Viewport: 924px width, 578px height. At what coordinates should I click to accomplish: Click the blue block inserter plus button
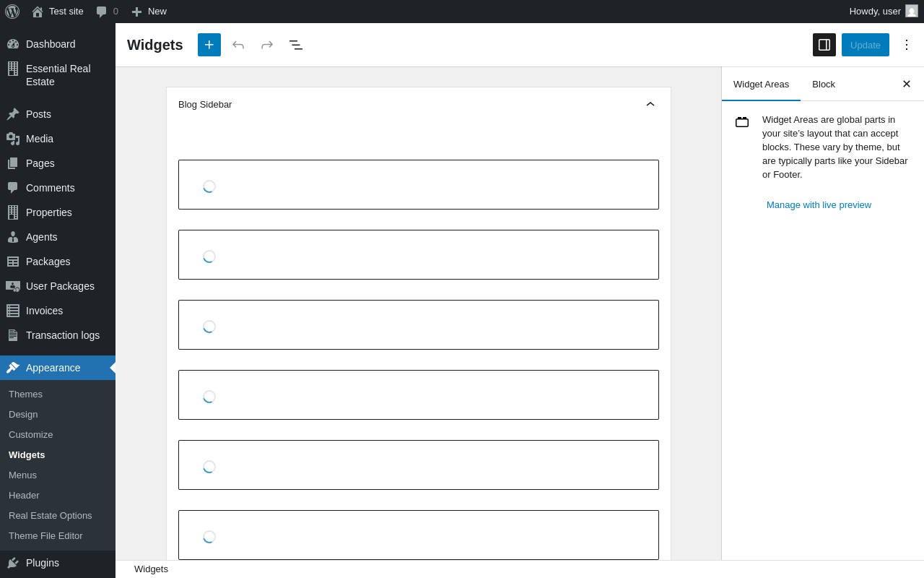click(209, 45)
